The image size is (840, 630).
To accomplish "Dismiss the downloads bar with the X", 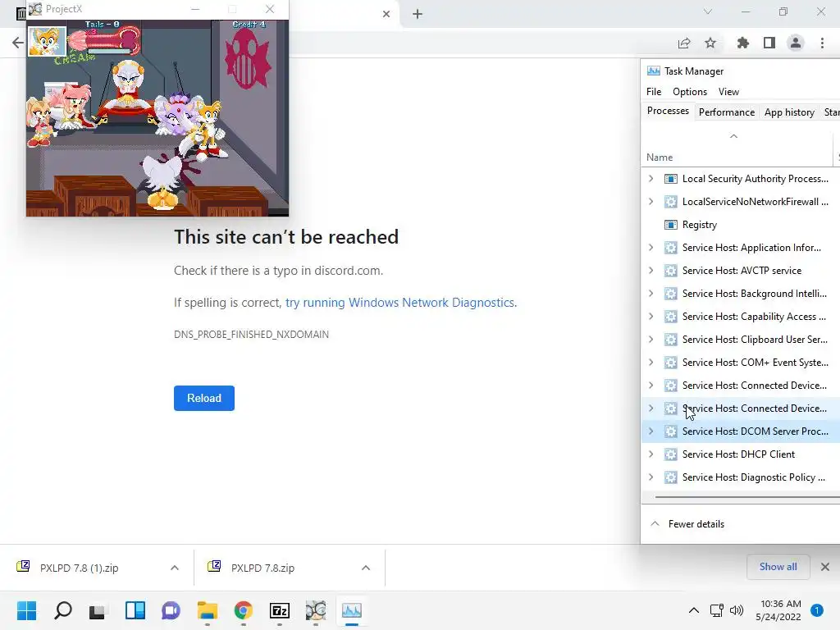I will pyautogui.click(x=825, y=567).
